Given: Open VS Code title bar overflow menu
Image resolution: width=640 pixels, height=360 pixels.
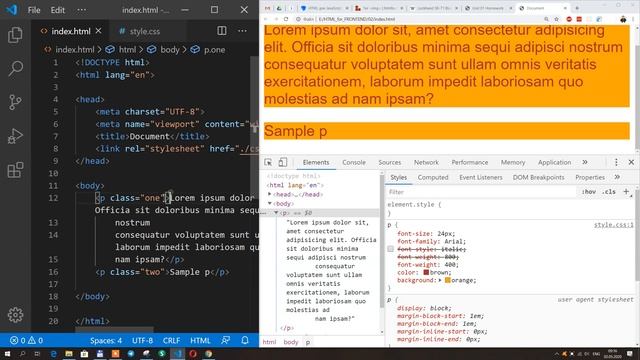Looking at the screenshot, I should 82,10.
